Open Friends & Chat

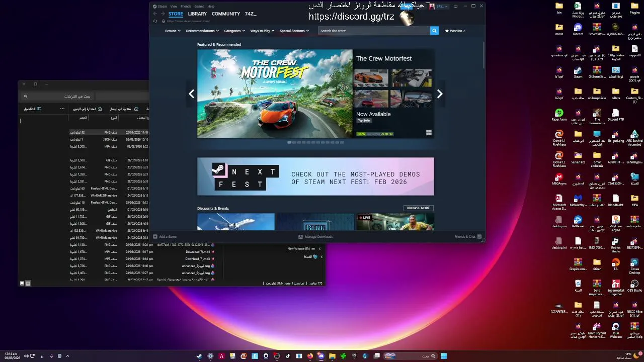coord(468,237)
